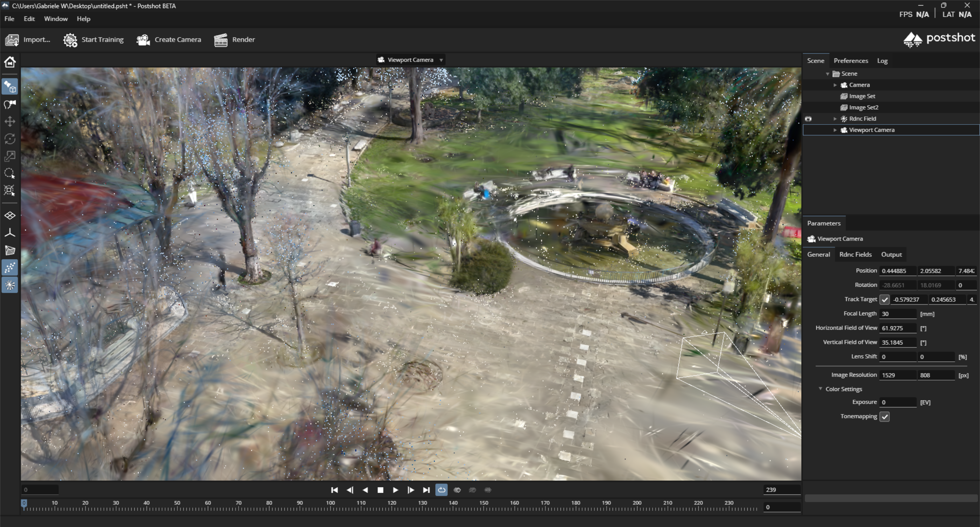Viewport: 980px width, 527px height.
Task: Expand the Camera tree item
Action: [x=835, y=85]
